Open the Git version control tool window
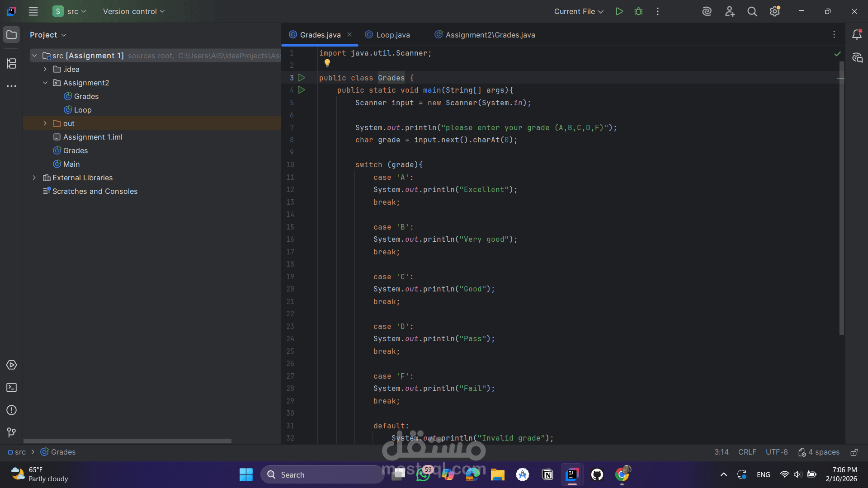 coord(12,432)
